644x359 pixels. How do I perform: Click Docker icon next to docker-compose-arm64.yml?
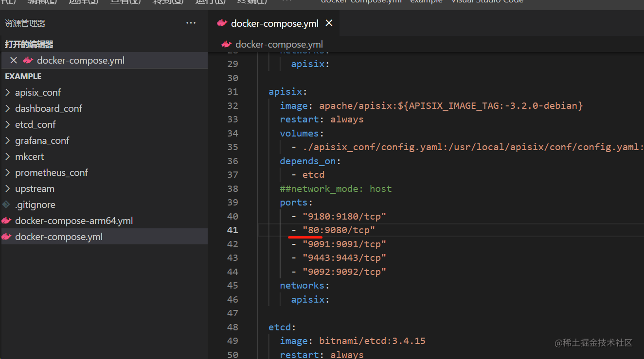pyautogui.click(x=6, y=221)
